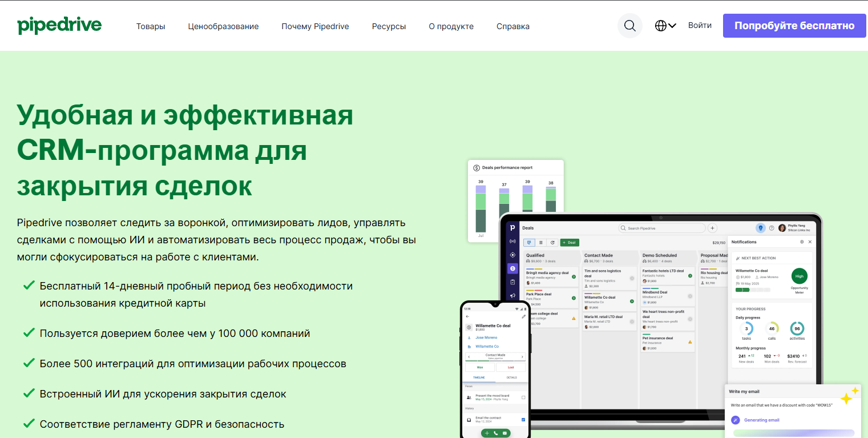
Task: Click the search magnifier icon in header
Action: click(629, 26)
